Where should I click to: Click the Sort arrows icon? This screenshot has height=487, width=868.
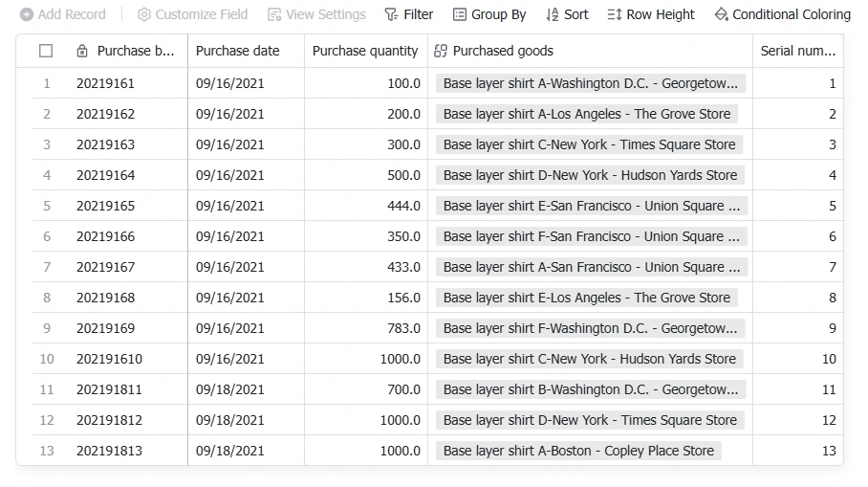point(552,14)
